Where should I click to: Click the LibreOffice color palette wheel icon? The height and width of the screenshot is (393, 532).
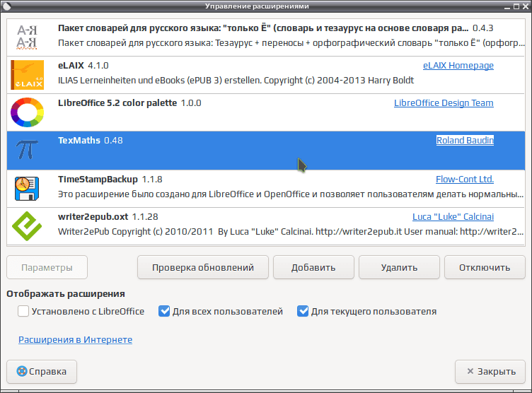click(x=27, y=112)
